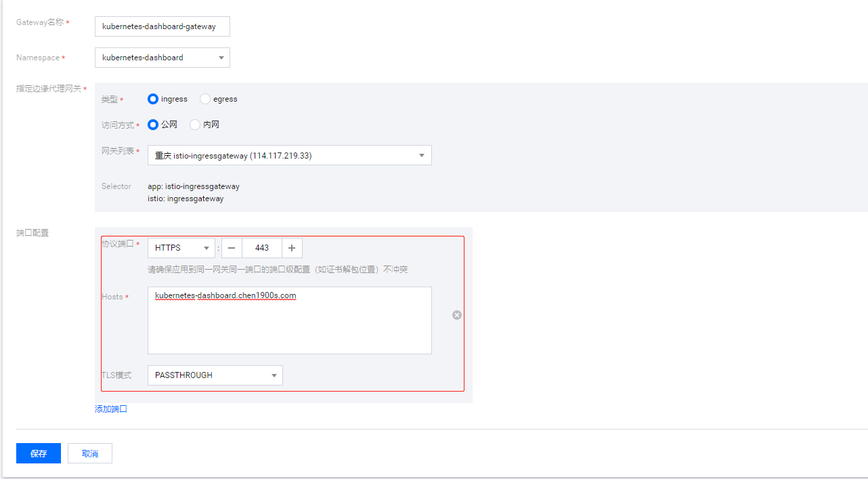This screenshot has width=868, height=479.
Task: Click the TLS mode dropdown arrow icon
Action: [274, 375]
